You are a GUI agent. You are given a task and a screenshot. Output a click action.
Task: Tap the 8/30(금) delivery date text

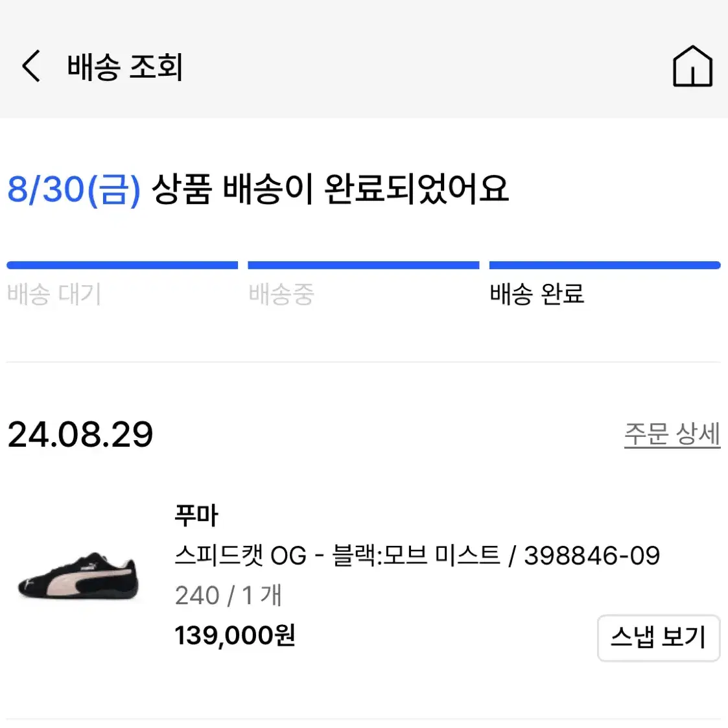click(x=74, y=189)
